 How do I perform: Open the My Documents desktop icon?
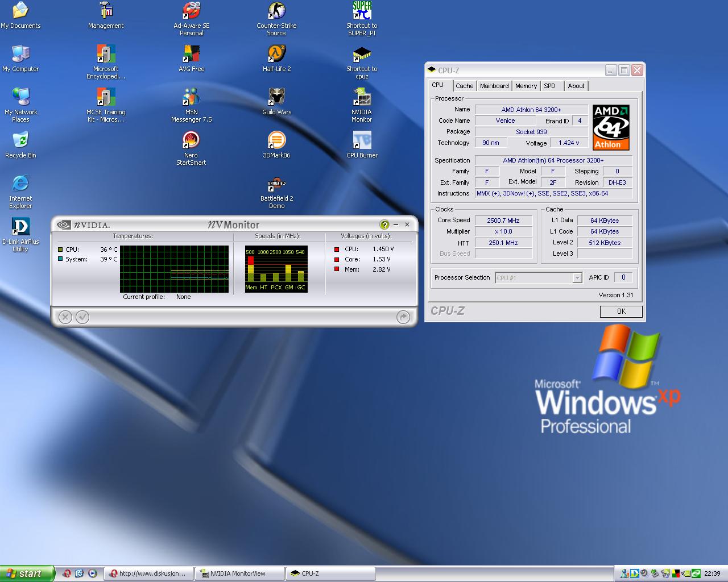coord(20,15)
